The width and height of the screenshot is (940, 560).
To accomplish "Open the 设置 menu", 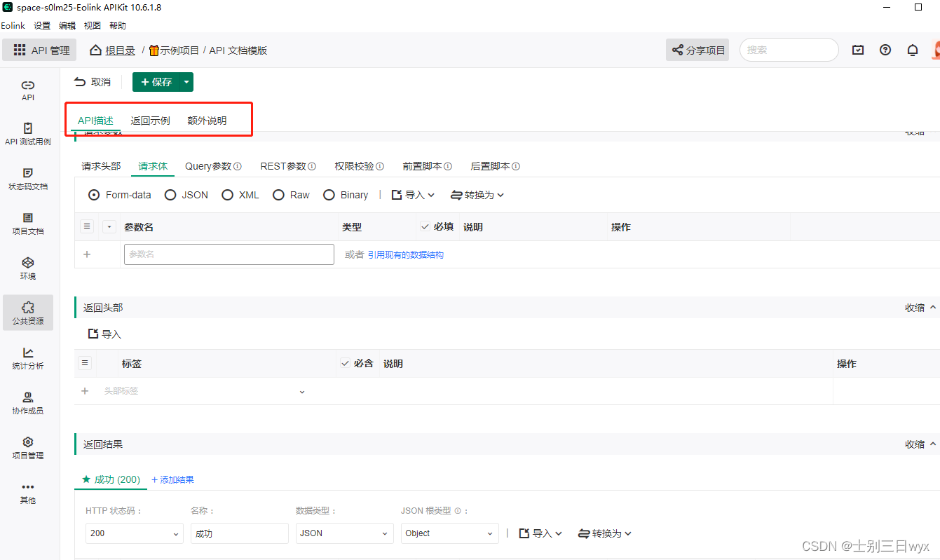I will pos(42,26).
